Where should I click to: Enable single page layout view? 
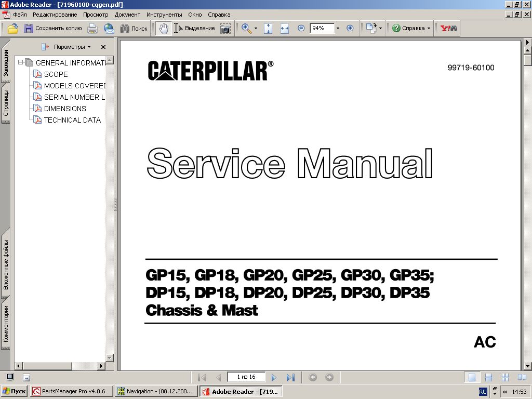472,378
